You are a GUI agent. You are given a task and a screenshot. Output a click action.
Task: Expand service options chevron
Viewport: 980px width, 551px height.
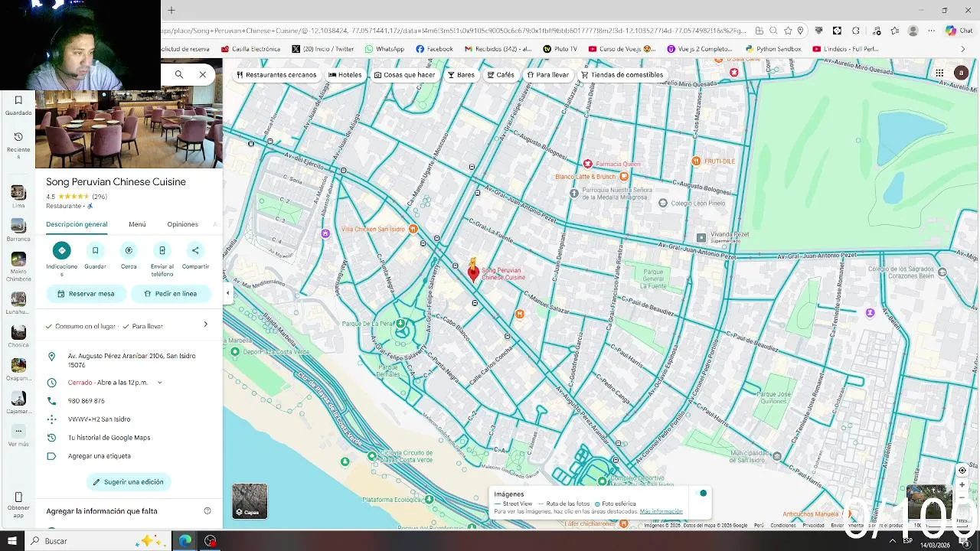click(x=205, y=324)
